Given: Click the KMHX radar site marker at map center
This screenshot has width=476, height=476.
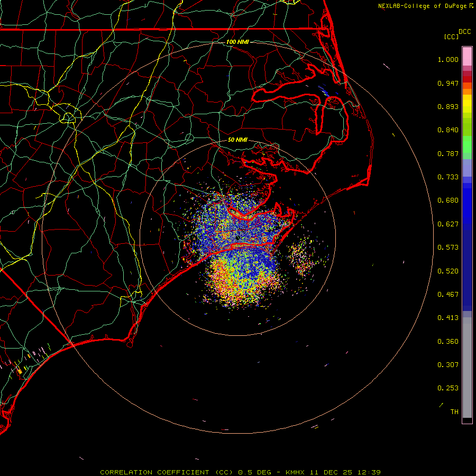Looking at the screenshot, I should [237, 238].
